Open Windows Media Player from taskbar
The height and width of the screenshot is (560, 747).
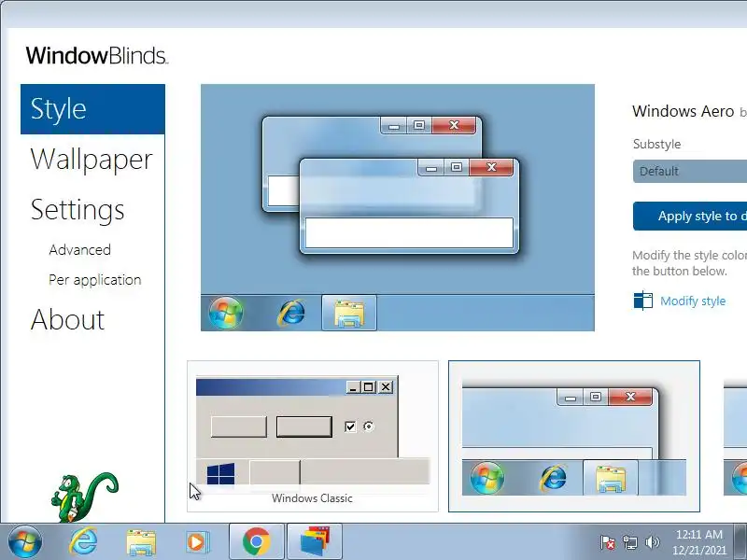[196, 542]
